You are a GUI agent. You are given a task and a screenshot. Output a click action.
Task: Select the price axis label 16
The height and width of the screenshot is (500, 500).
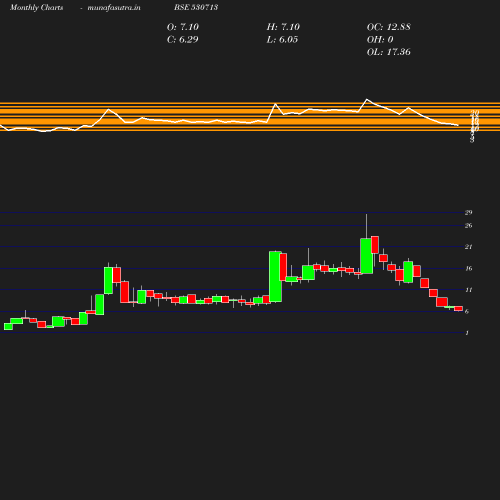pyautogui.click(x=469, y=269)
